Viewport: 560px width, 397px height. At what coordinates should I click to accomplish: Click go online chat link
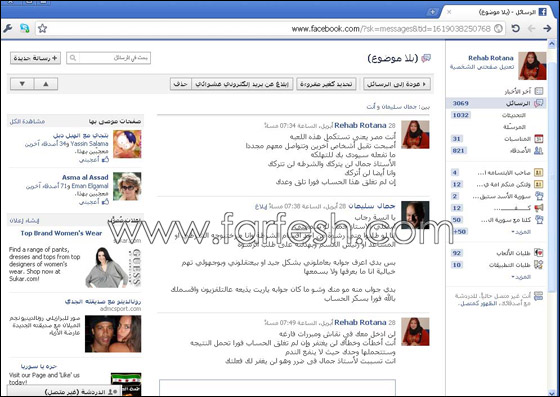click(x=478, y=303)
